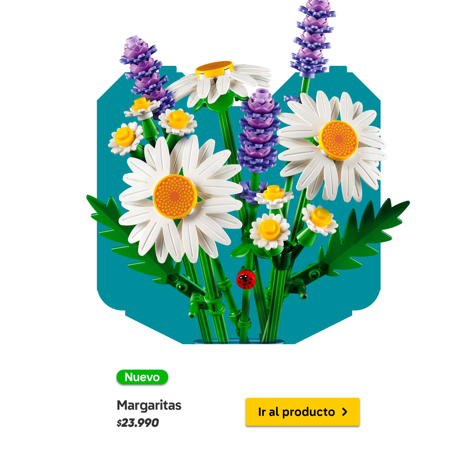Click the chevron arrow on the yellow button
Viewport: 476px width, 460px height.
[344, 412]
